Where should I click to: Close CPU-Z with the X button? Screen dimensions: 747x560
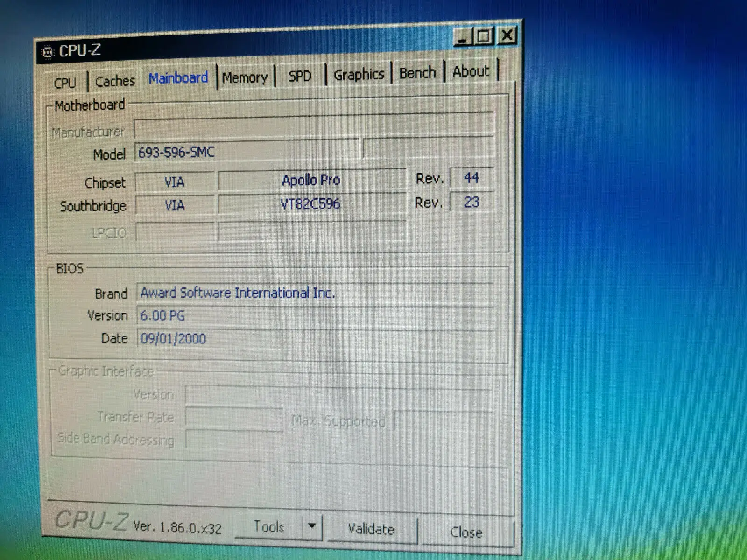(x=507, y=35)
